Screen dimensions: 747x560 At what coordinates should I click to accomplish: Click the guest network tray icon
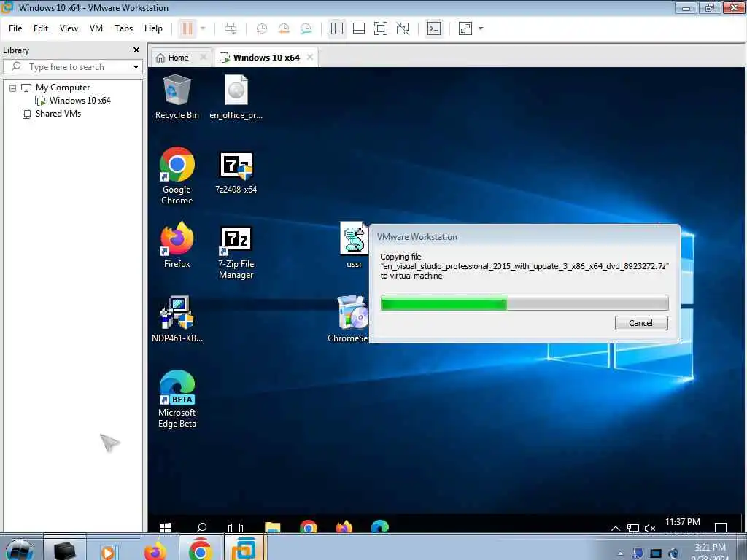click(633, 528)
